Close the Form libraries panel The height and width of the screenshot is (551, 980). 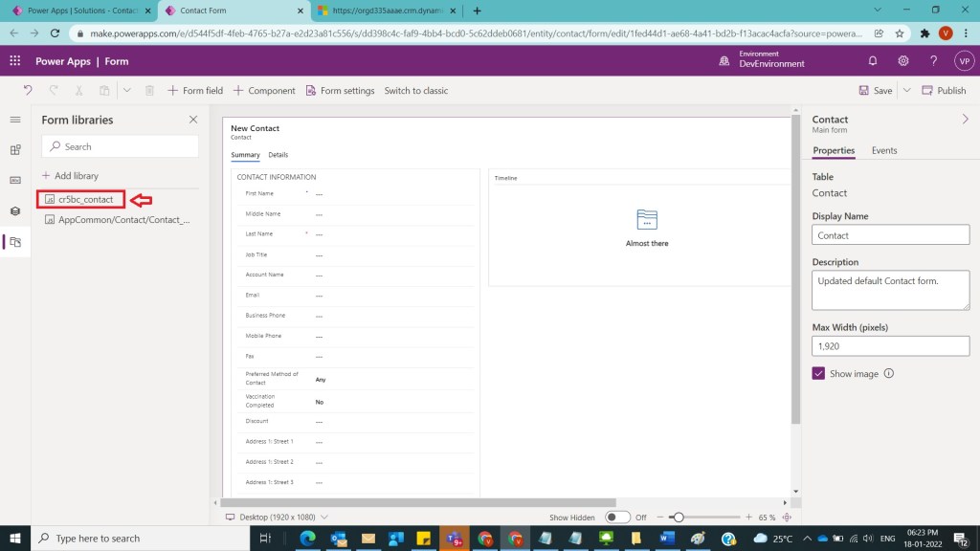pos(193,120)
